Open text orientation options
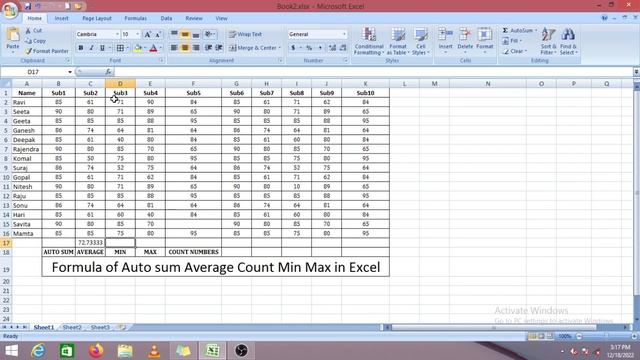This screenshot has width=640, height=360. pos(210,34)
